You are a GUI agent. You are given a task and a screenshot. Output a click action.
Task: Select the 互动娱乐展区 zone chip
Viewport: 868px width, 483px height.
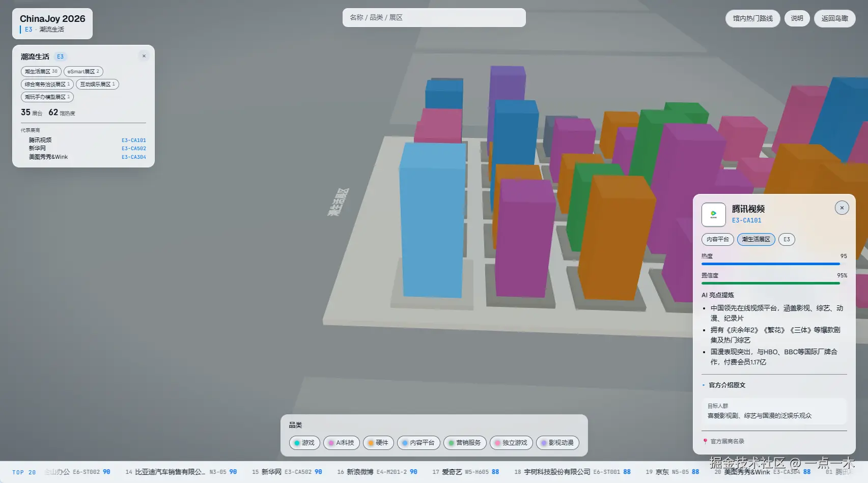coord(97,84)
